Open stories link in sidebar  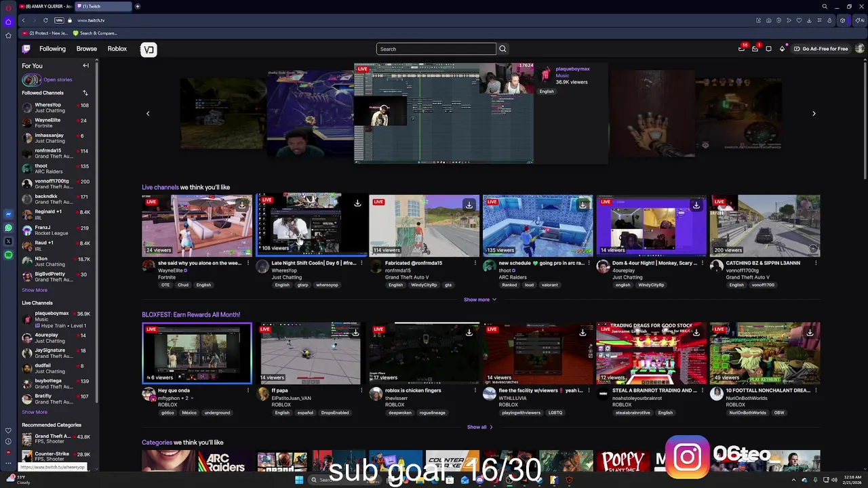(x=58, y=80)
